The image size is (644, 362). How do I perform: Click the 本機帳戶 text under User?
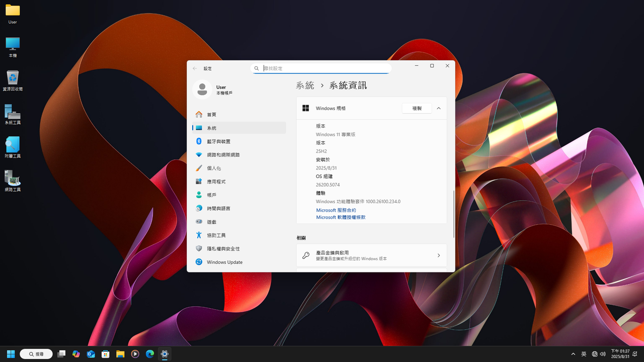224,94
